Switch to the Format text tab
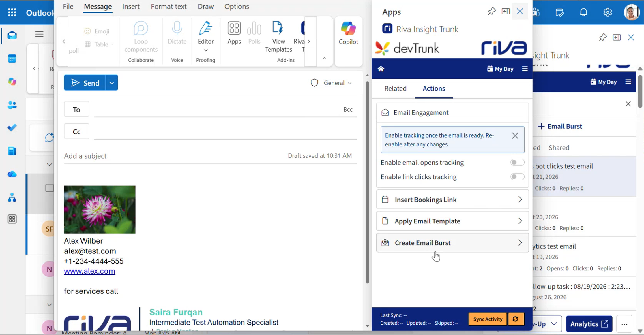 click(169, 6)
